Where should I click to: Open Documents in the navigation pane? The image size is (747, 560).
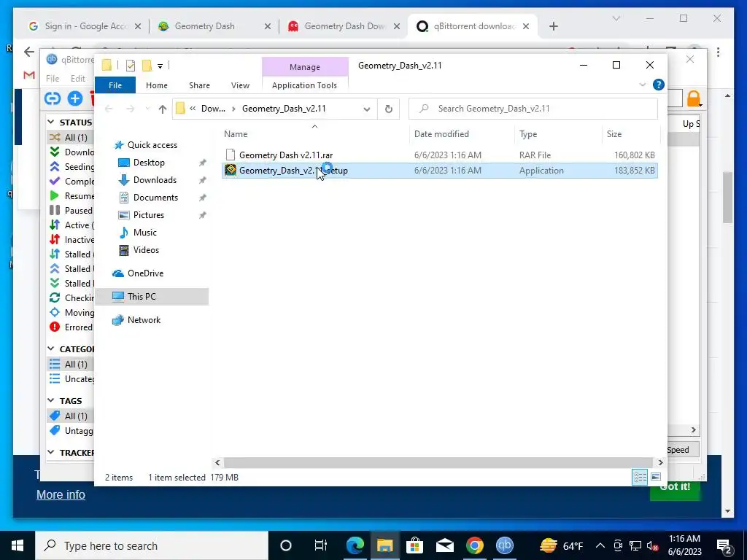(155, 198)
